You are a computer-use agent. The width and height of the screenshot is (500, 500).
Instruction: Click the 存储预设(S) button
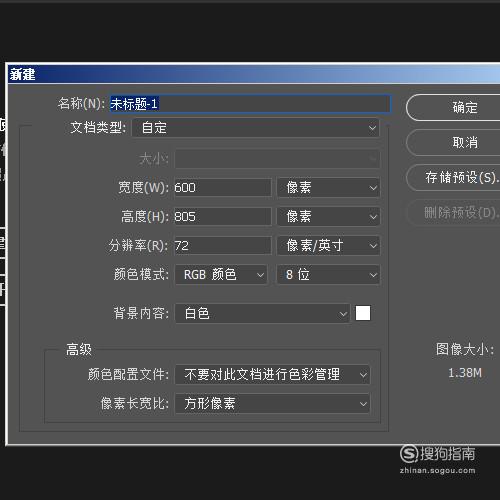tap(453, 178)
